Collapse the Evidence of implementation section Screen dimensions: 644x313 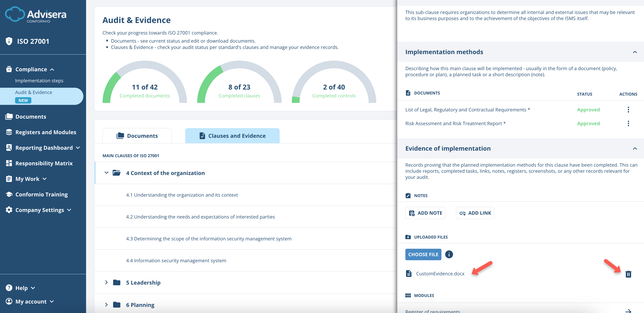click(635, 149)
